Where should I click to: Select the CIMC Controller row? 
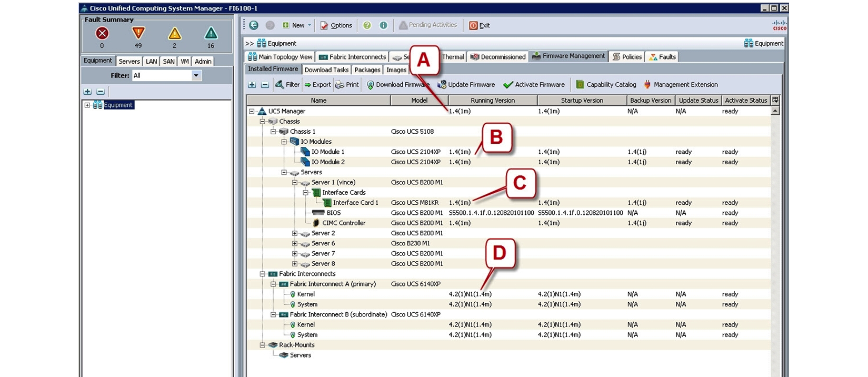(508, 223)
